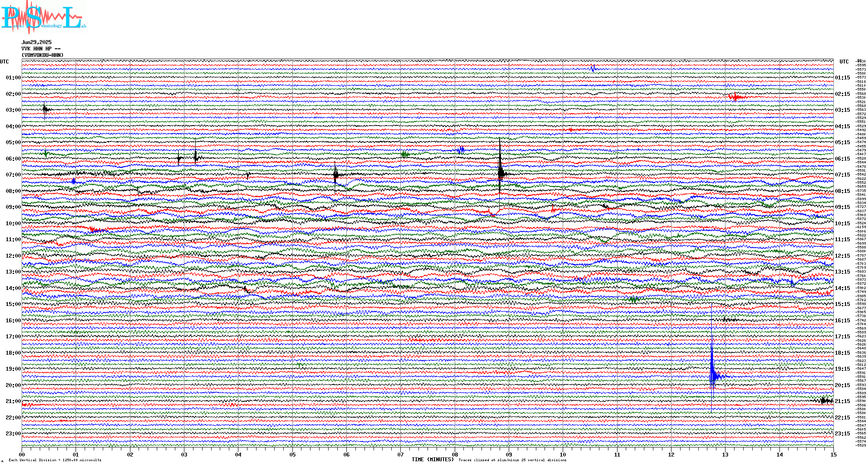
Task: Click the red event burst near 02:15
Action: (737, 97)
